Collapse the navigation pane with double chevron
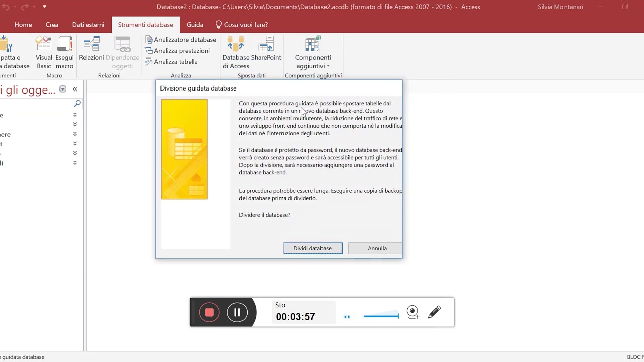 (x=75, y=89)
